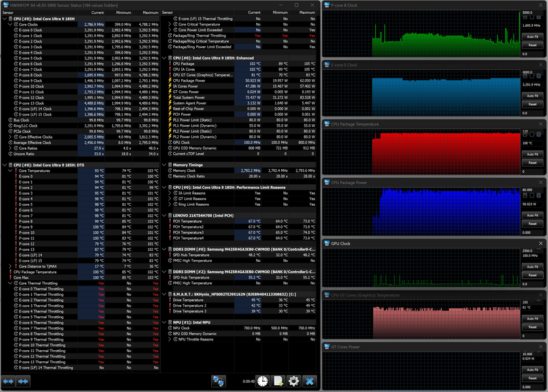This screenshot has height=392, width=548.
Task: Click Reset in CPU Package Power graph
Action: click(532, 223)
